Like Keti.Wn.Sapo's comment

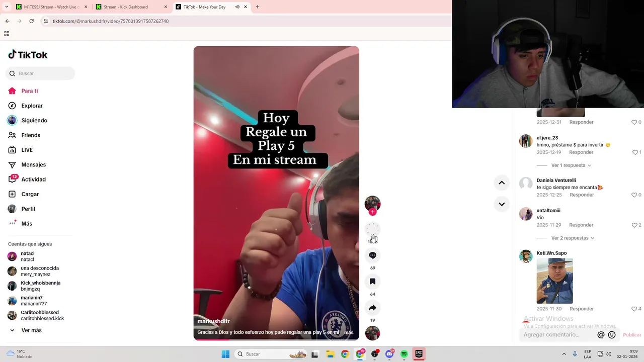click(x=634, y=309)
